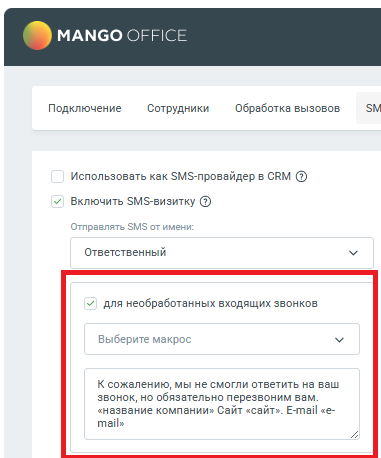Toggle для необработанных входящих звонков checkbox
381x458 pixels.
pos(90,304)
